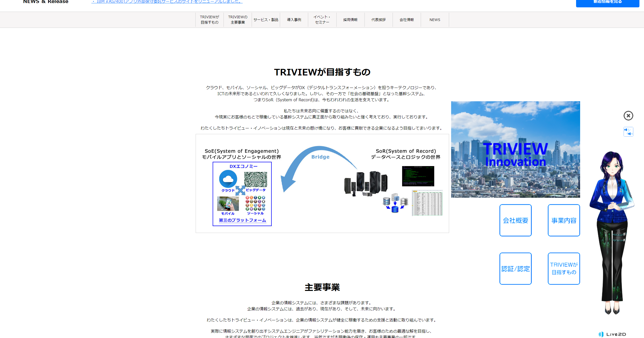Click the モバイル phone photo in diagram
Screen dimensions: 644x338
tap(228, 204)
